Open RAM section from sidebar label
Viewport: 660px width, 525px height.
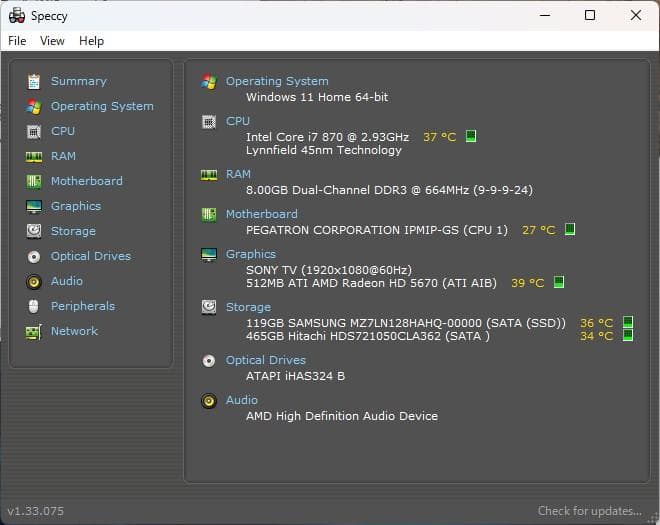point(63,156)
